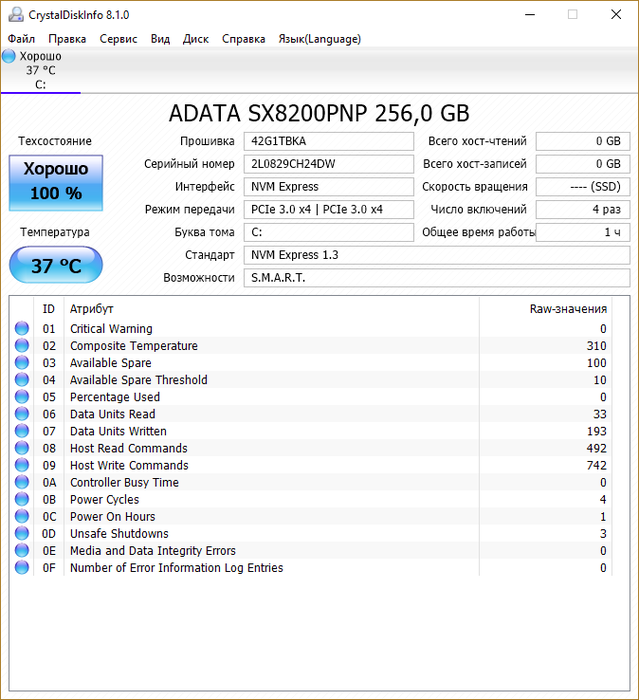
Task: Click the transfer mode field PCIe 3.0 x4
Action: point(329,209)
